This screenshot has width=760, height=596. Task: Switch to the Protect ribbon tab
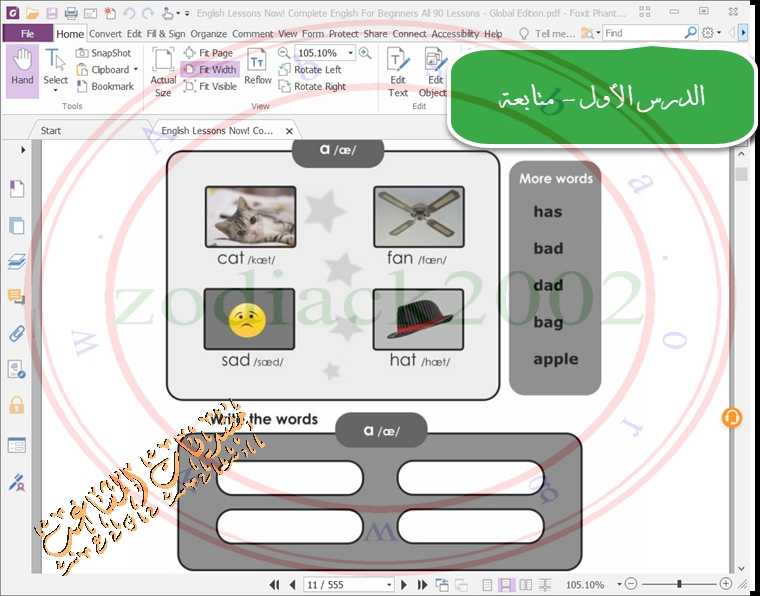pos(344,33)
